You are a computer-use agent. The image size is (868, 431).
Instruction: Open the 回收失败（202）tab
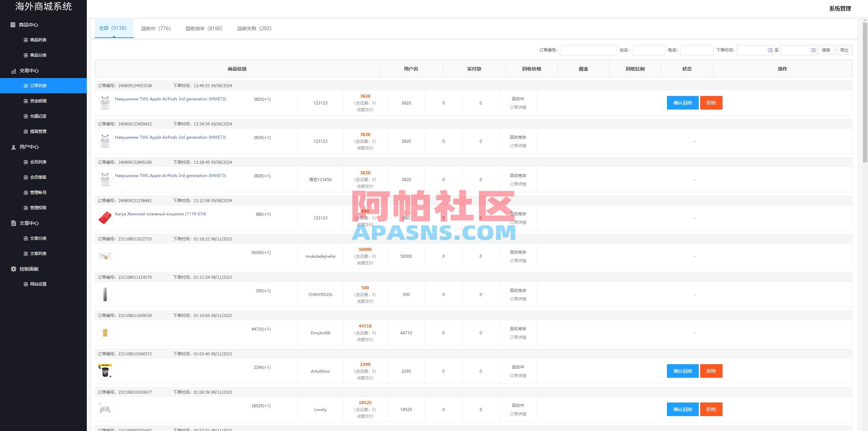[254, 28]
